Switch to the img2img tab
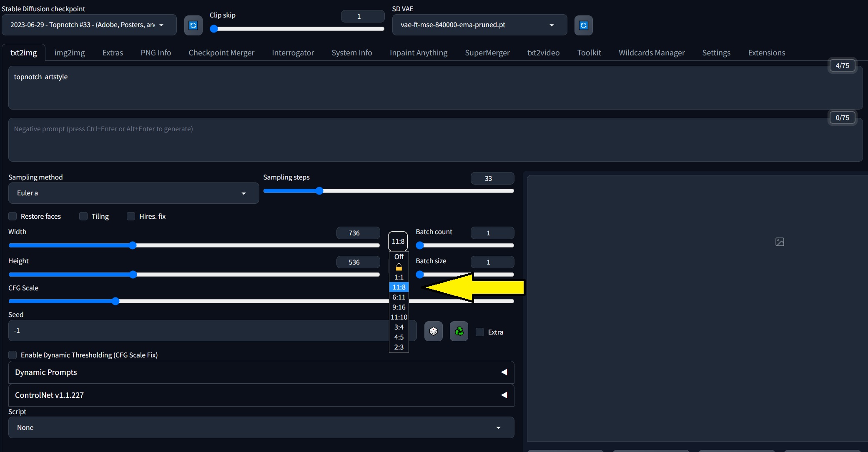Viewport: 868px width, 452px height. pos(69,52)
